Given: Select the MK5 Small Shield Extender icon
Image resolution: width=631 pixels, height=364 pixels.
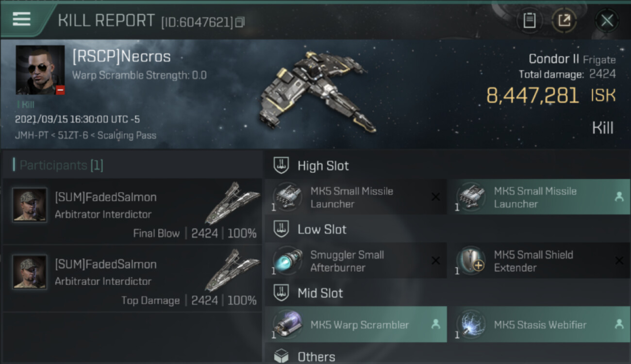Looking at the screenshot, I should (471, 261).
